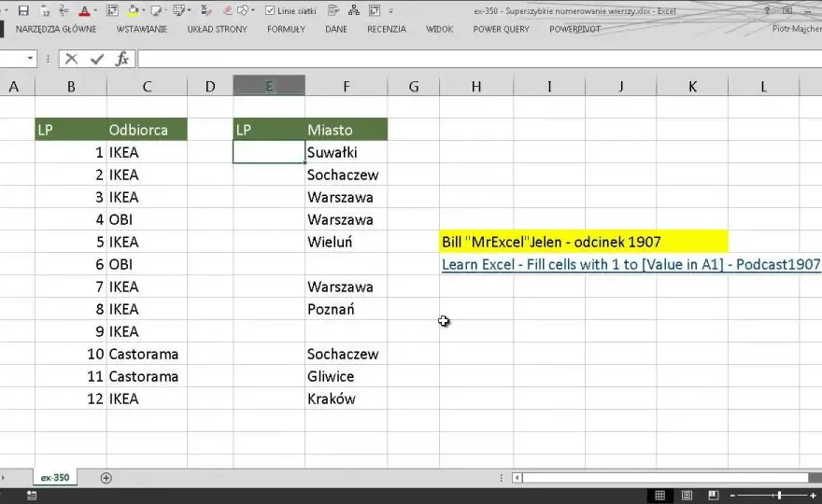The image size is (822, 504).
Task: Select column B header
Action: (71, 86)
